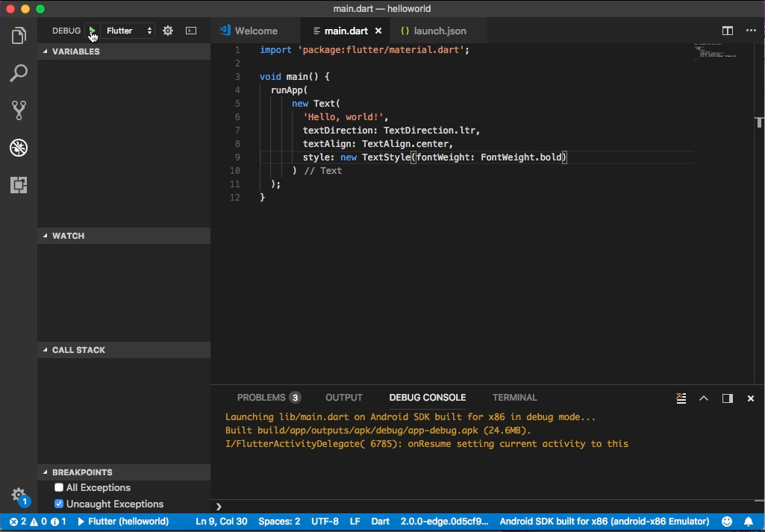Click the debug console input field
The width and height of the screenshot is (765, 532).
[x=488, y=506]
